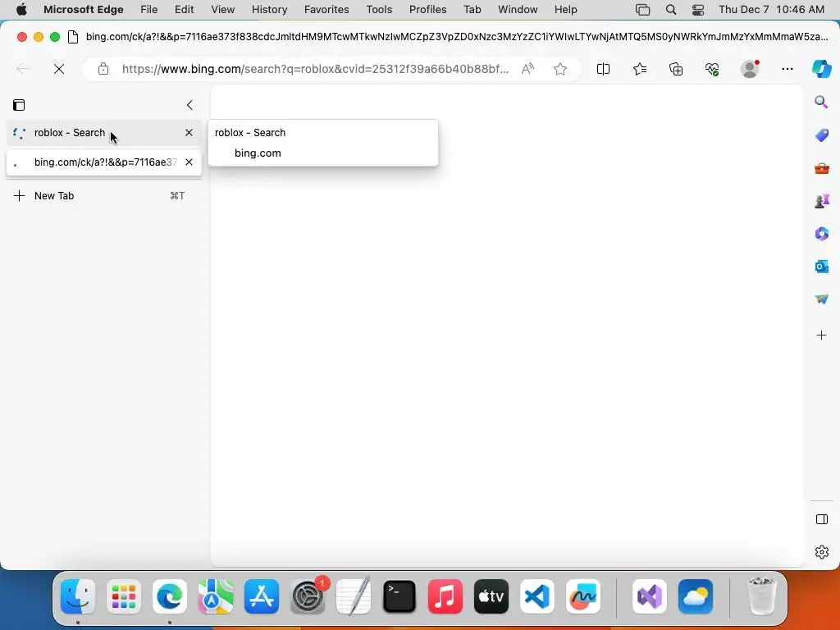Screen dimensions: 840x630
Task: View site information lock icon
Action: click(103, 69)
